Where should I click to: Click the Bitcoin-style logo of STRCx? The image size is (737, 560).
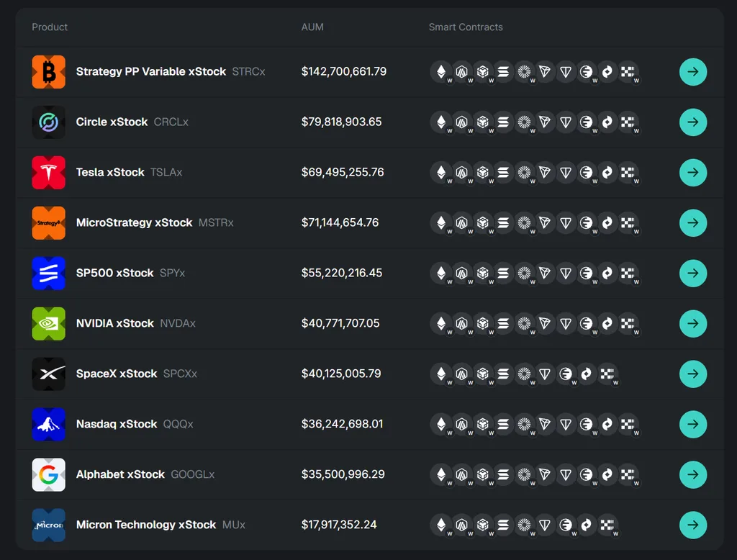pos(48,72)
